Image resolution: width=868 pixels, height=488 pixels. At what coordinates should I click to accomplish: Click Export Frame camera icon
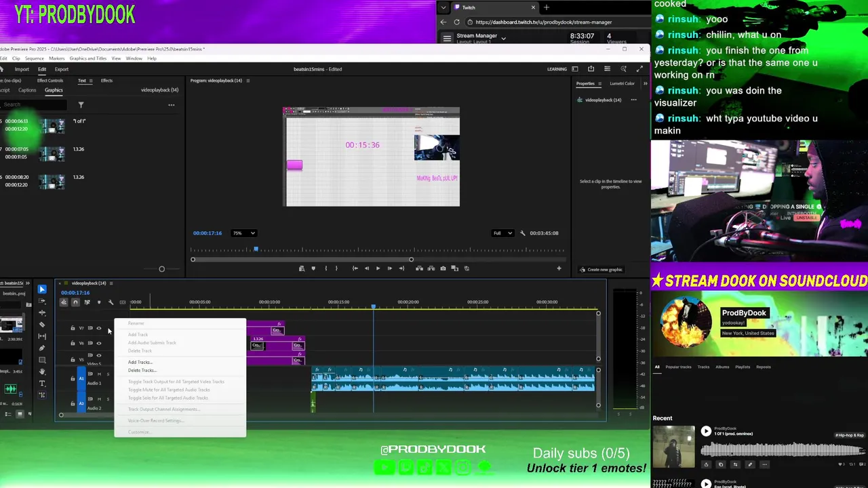click(443, 268)
